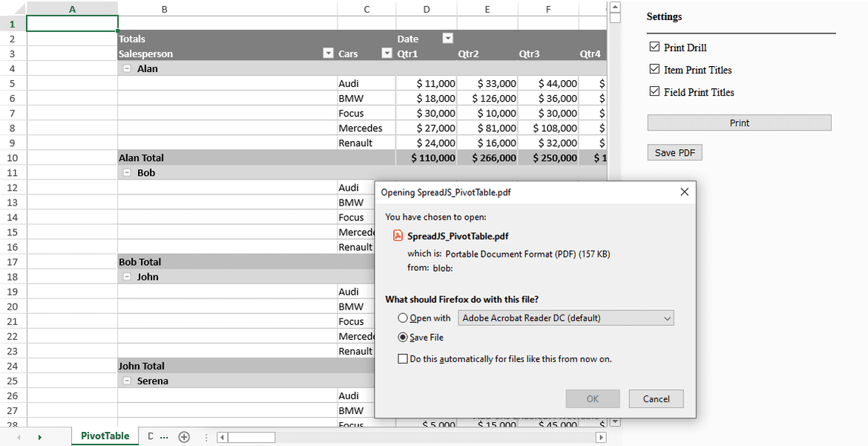Add a new sheet with the plus icon

tap(184, 436)
